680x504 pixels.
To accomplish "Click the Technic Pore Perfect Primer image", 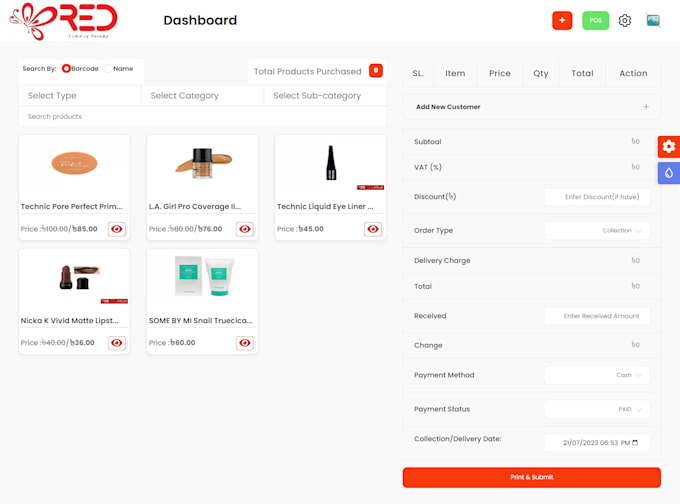I will 74,164.
